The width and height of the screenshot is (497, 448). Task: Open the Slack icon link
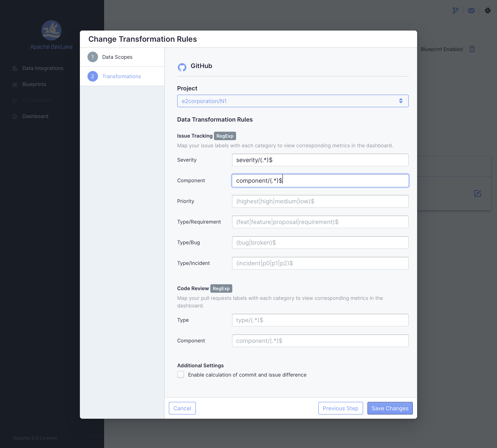coord(487,11)
